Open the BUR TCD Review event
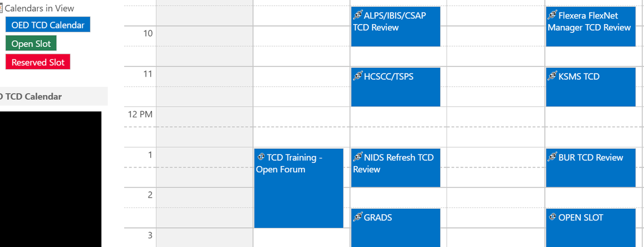 pos(591,168)
